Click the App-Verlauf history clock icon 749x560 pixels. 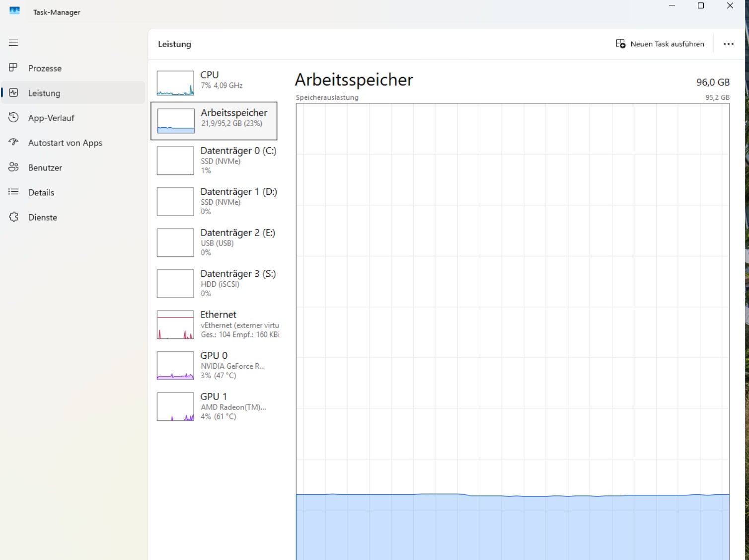[x=13, y=118]
